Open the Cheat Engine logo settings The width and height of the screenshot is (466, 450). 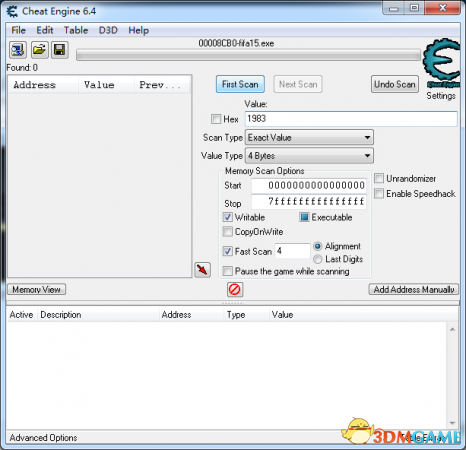pyautogui.click(x=441, y=63)
